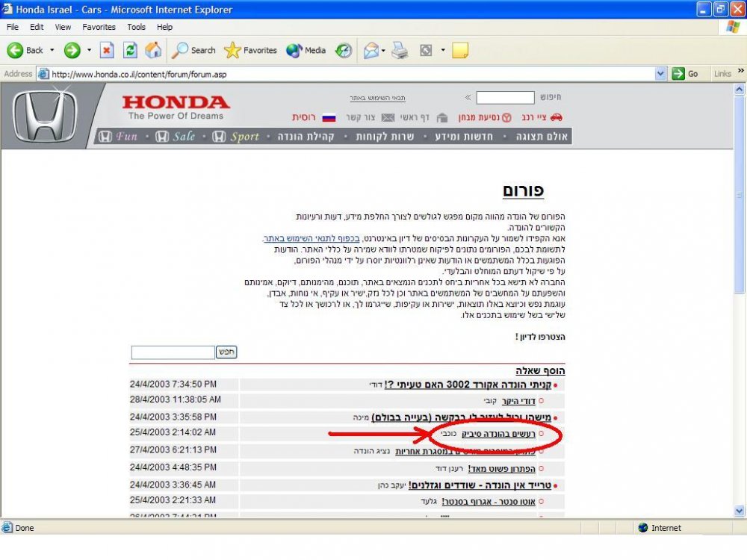Click the Internet zone globe in status bar
Image resolution: width=747 pixels, height=560 pixels.
tap(643, 528)
